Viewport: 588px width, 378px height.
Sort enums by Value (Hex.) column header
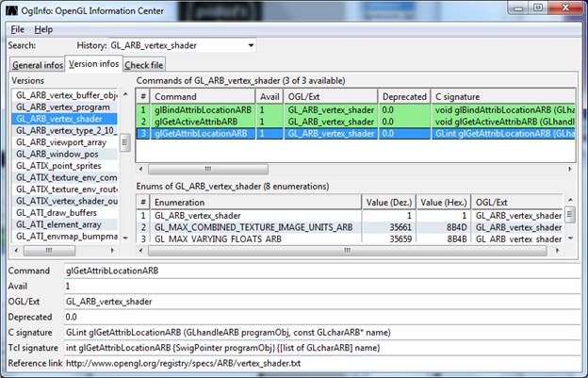click(x=444, y=203)
